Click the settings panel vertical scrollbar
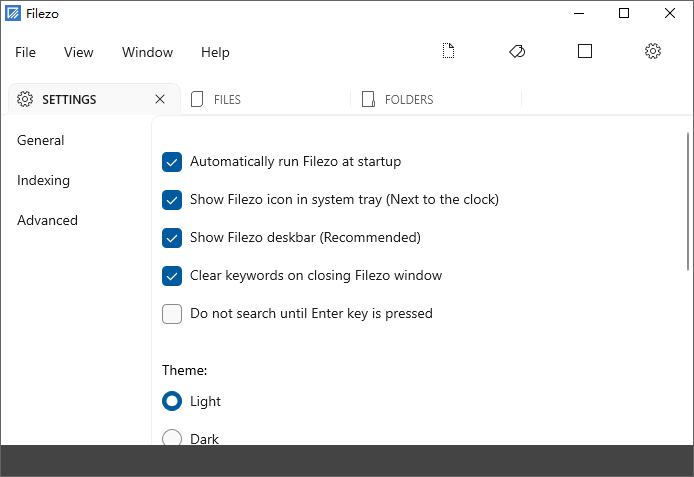 tap(688, 201)
